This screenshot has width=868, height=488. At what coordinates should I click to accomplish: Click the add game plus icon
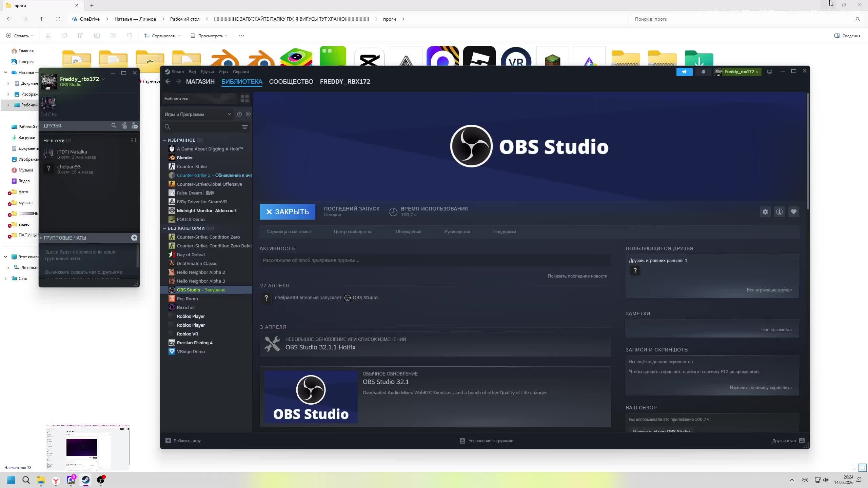168,441
